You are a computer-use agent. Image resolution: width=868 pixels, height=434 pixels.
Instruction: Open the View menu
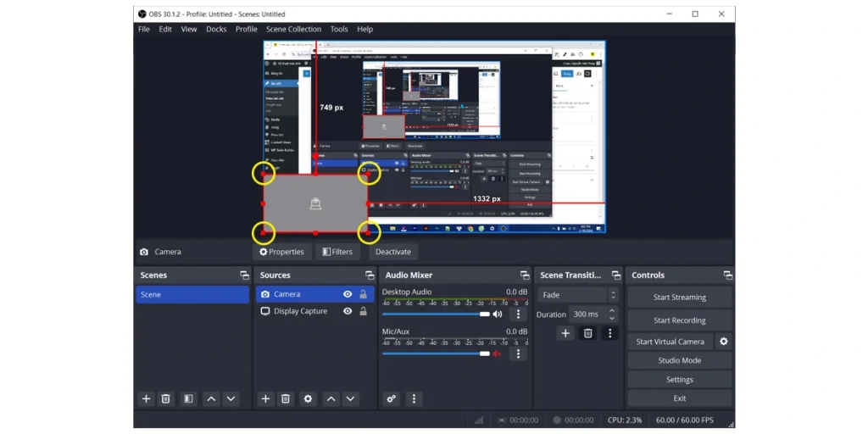[189, 30]
